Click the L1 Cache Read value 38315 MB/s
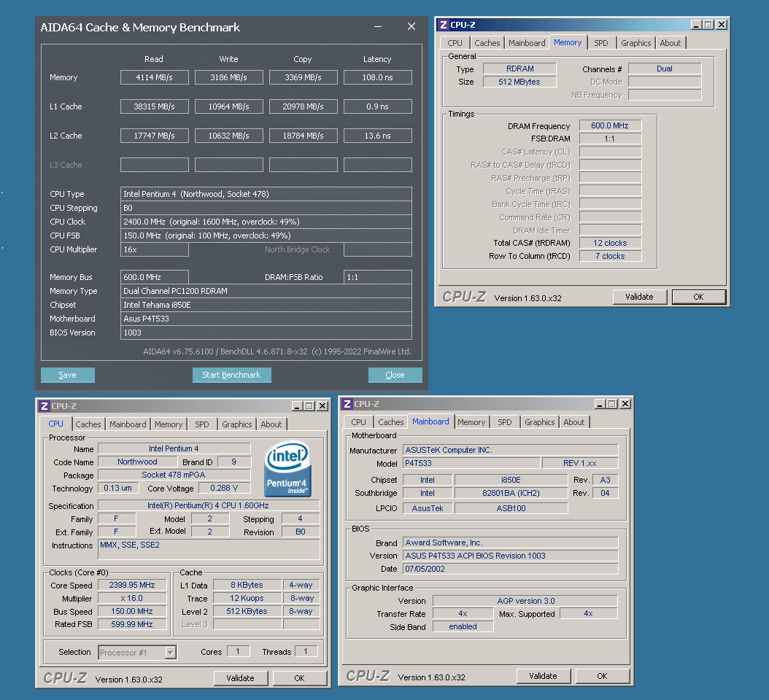 tap(155, 107)
